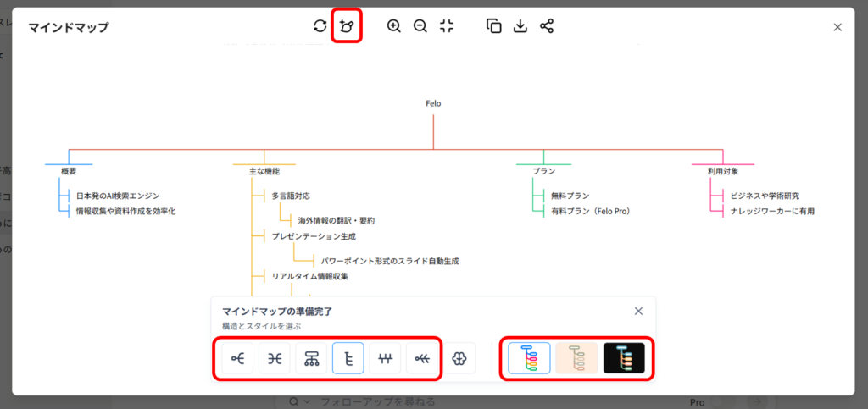The image size is (868, 409).
Task: Select the two-sided mind map structure
Action: pos(275,359)
